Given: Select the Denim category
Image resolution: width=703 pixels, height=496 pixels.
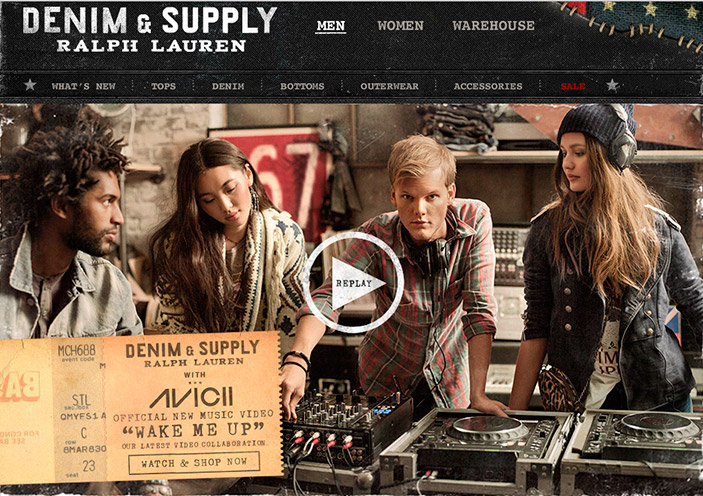Looking at the screenshot, I should (x=228, y=86).
